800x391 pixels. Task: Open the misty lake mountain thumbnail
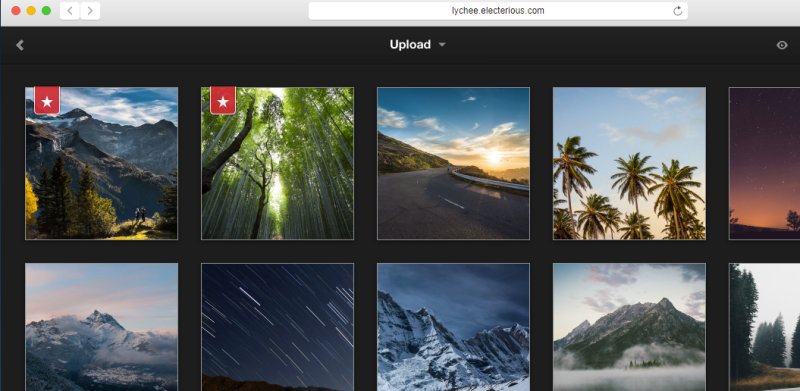[x=630, y=327]
